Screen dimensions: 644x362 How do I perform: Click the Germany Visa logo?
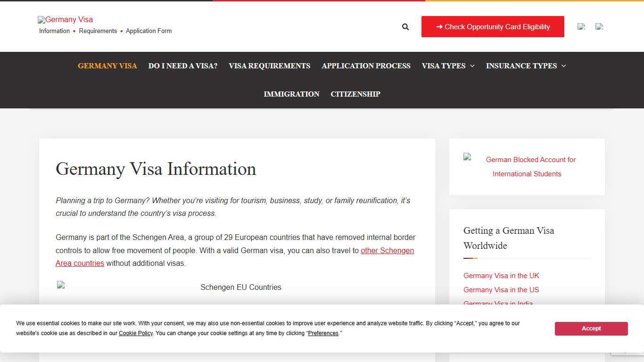coord(65,20)
